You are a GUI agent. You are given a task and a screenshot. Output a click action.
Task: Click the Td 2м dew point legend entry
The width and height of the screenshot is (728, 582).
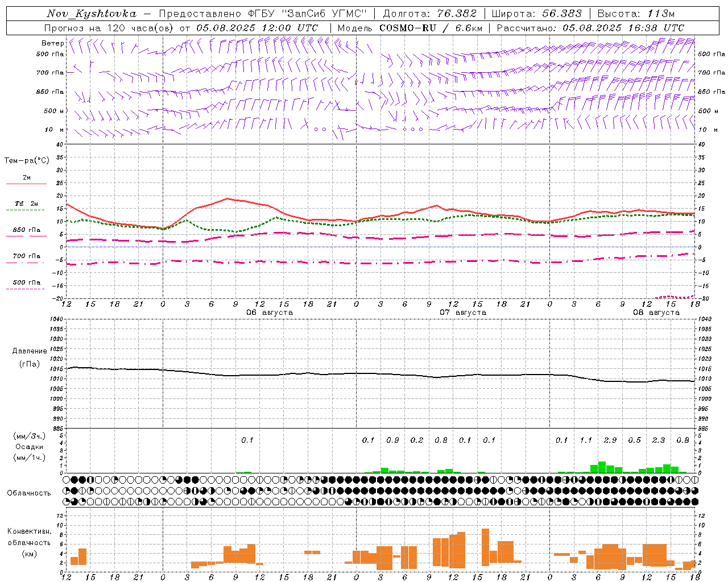coord(27,206)
